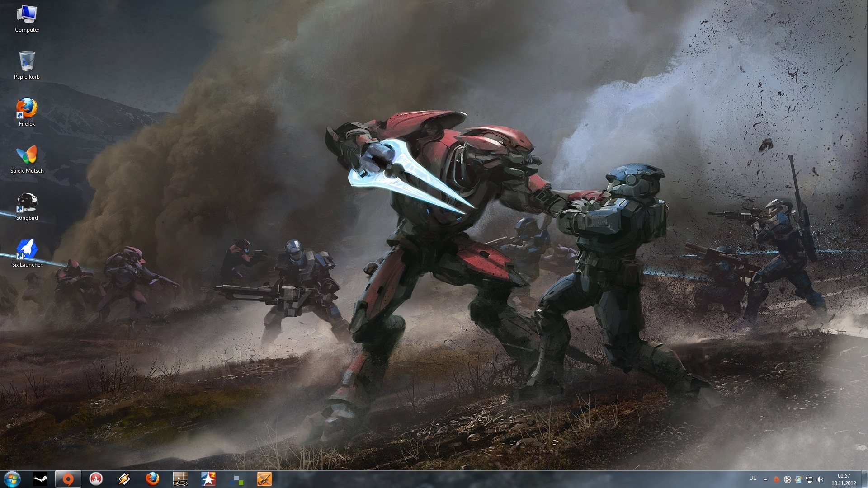The image size is (868, 488).
Task: Select the Spiele Mutsch desktop icon
Action: (x=27, y=160)
